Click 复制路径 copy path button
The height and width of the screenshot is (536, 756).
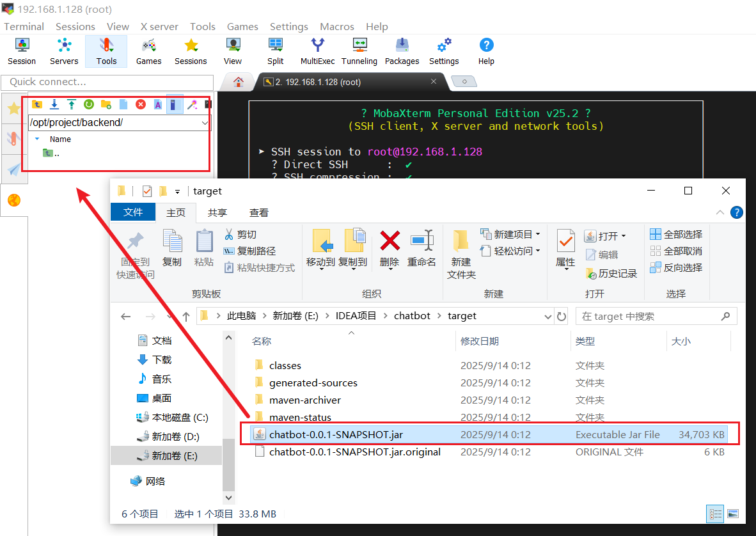(249, 251)
